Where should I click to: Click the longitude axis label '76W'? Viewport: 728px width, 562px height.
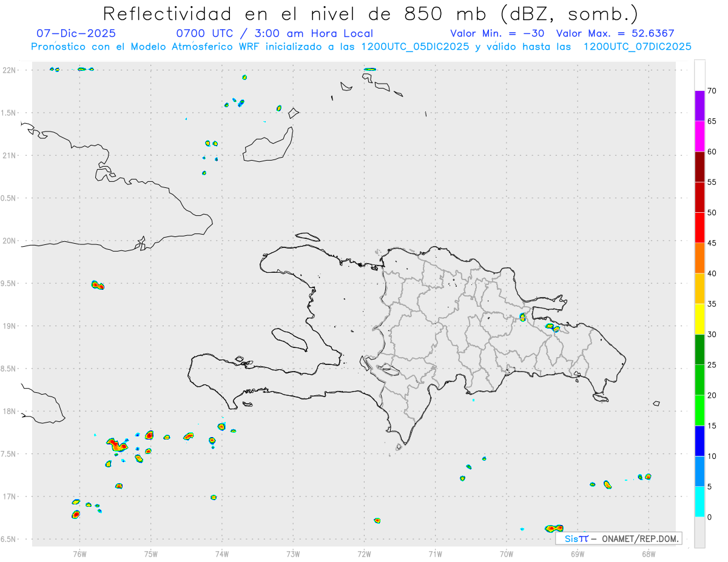[79, 554]
